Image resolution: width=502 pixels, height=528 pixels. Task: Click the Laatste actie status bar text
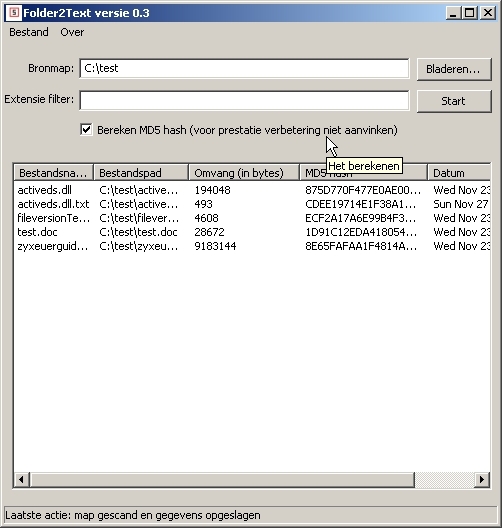pos(133,515)
